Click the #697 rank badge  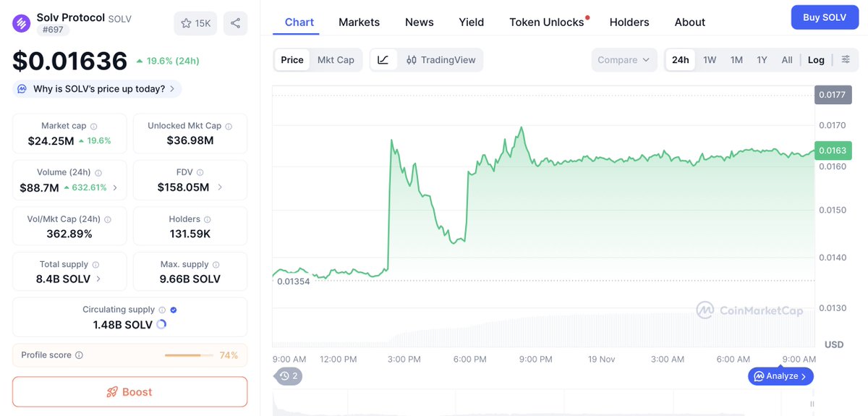pyautogui.click(x=52, y=30)
